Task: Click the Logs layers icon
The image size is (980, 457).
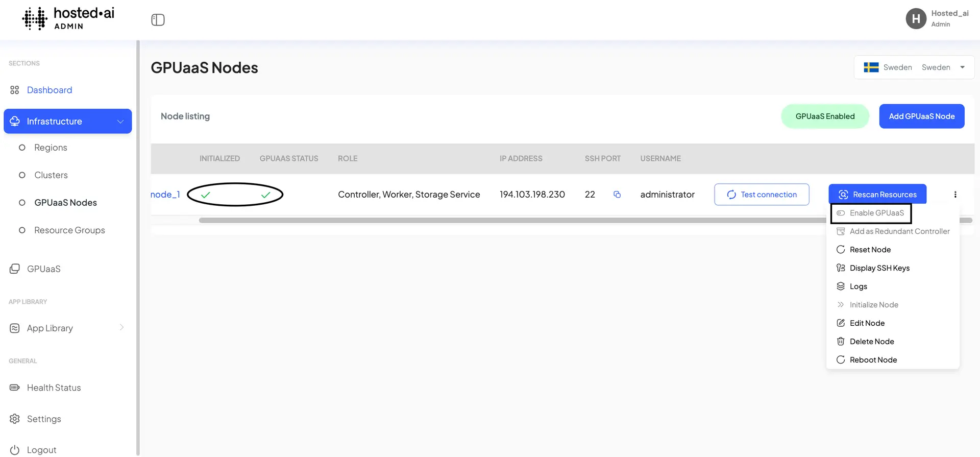Action: click(841, 286)
